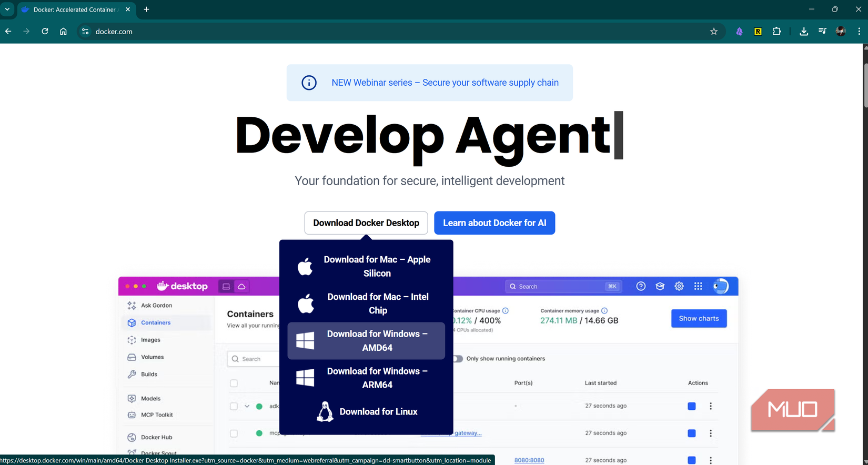Choose Download for Mac – Apple Silicon
868x465 pixels.
coord(366,266)
